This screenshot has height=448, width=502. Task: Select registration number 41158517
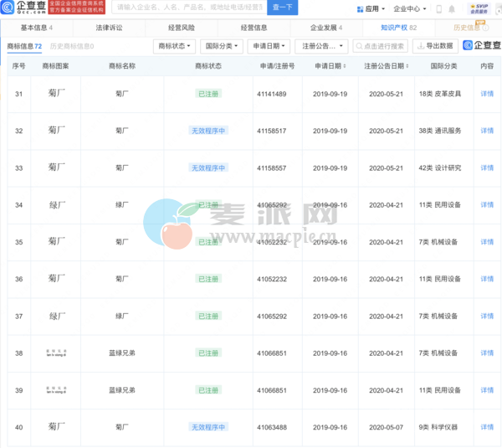click(271, 131)
